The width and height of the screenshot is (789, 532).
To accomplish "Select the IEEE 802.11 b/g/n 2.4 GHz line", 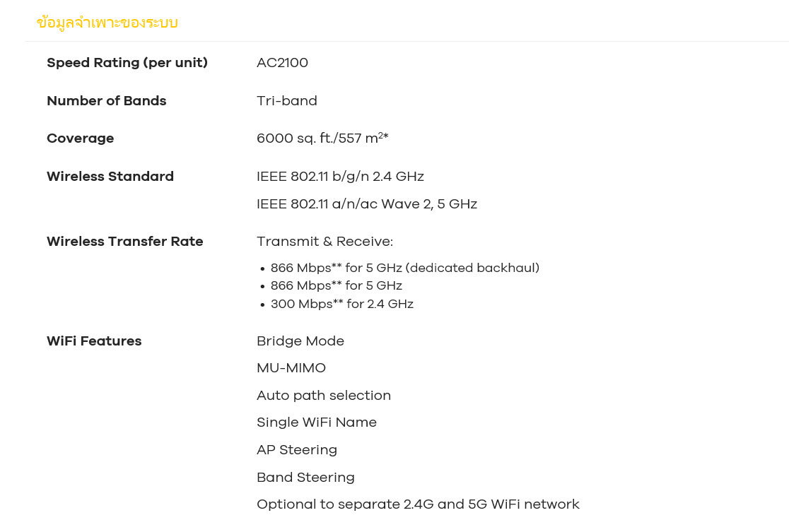I will click(340, 177).
